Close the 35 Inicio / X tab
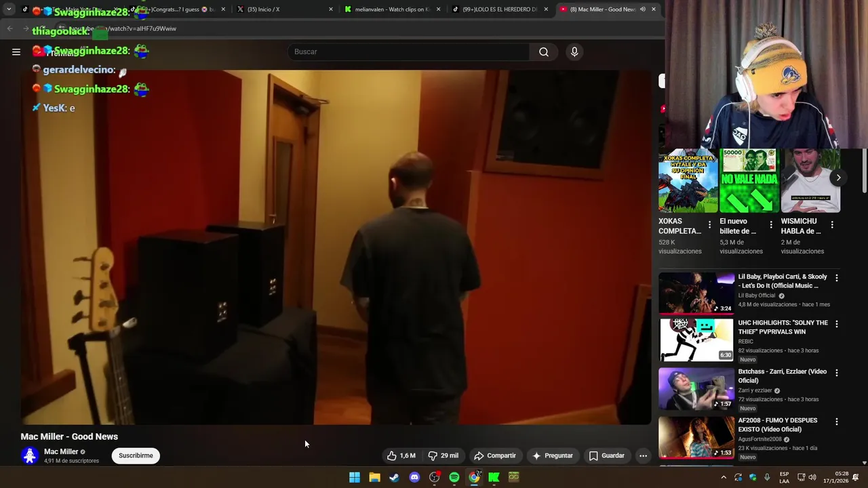 pos(331,9)
